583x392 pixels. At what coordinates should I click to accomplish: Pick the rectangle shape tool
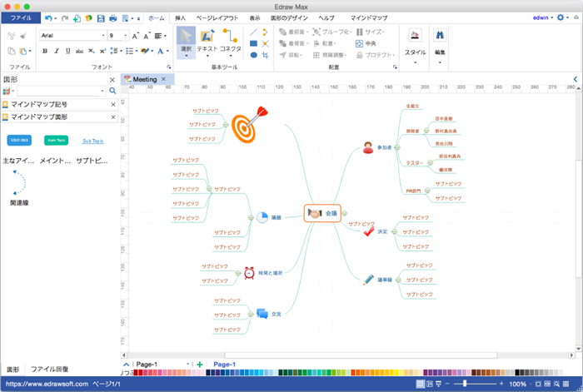[x=253, y=43]
